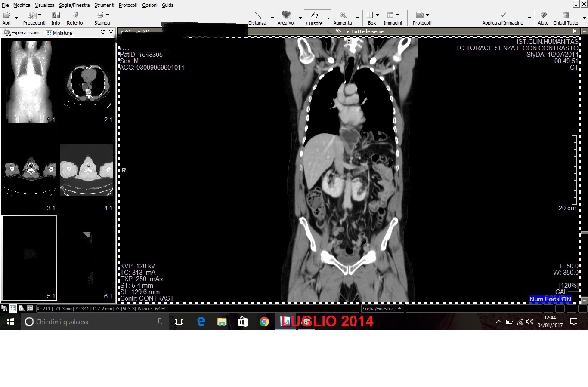Expand the Stampa print dropdown arrow
Viewport: 588px width, 387px height.
[108, 15]
